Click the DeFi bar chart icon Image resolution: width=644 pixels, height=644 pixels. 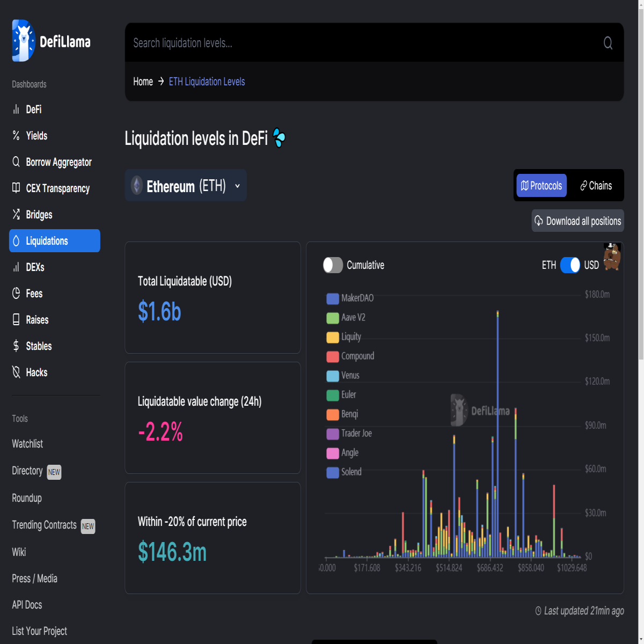pos(16,109)
